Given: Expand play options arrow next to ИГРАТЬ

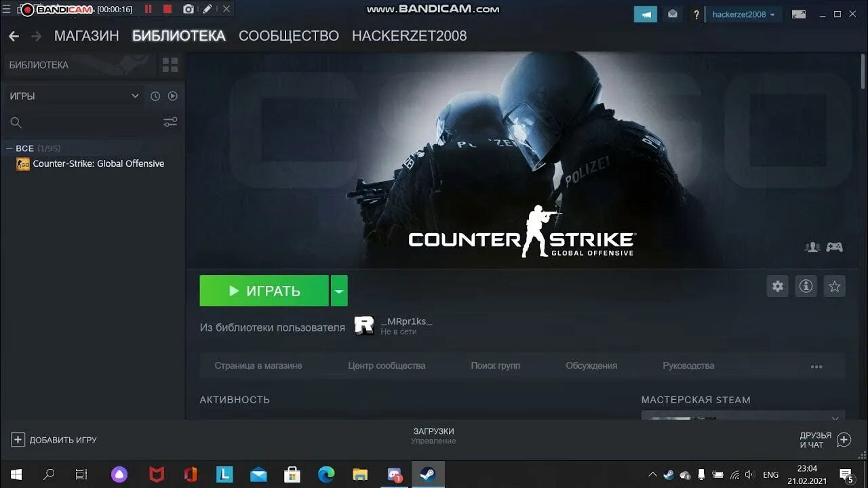Looking at the screenshot, I should click(339, 291).
